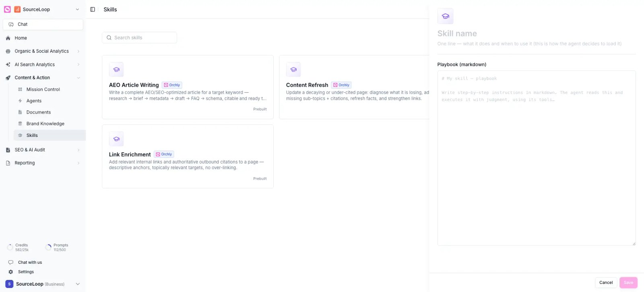Expand AI Search Analytics section
The image size is (644, 292).
click(78, 64)
